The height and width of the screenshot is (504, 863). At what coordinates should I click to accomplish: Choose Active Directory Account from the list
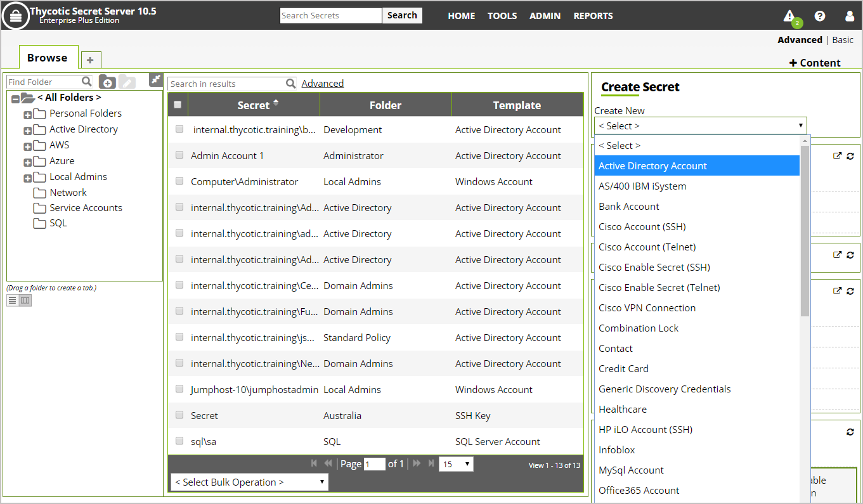tap(697, 165)
